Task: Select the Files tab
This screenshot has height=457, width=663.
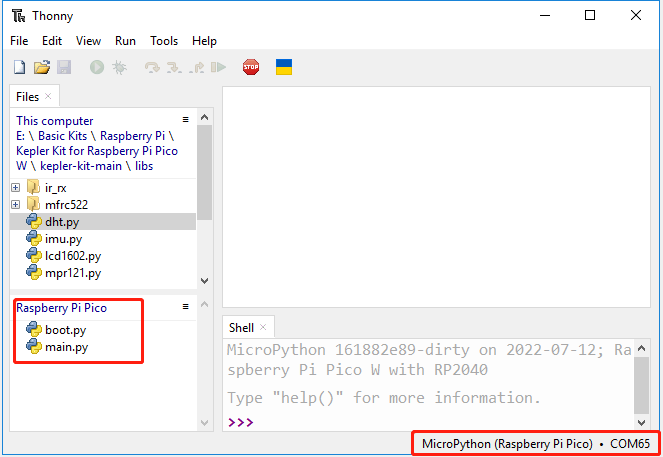Action: click(27, 97)
